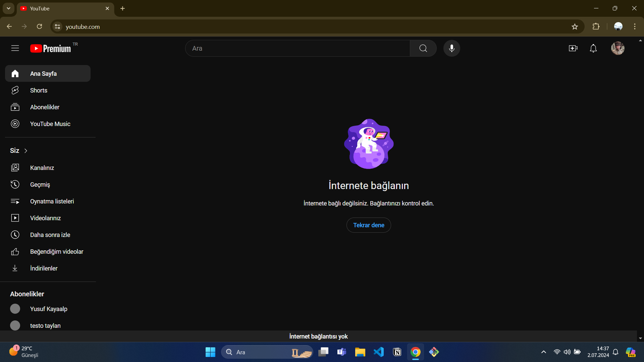Open the notifications bell icon
The height and width of the screenshot is (362, 644).
pos(593,48)
